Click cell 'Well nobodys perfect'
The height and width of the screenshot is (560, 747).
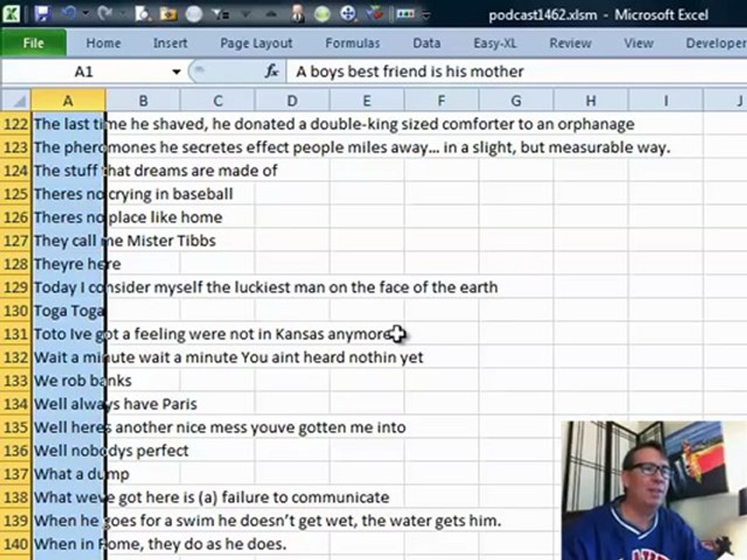(x=68, y=450)
